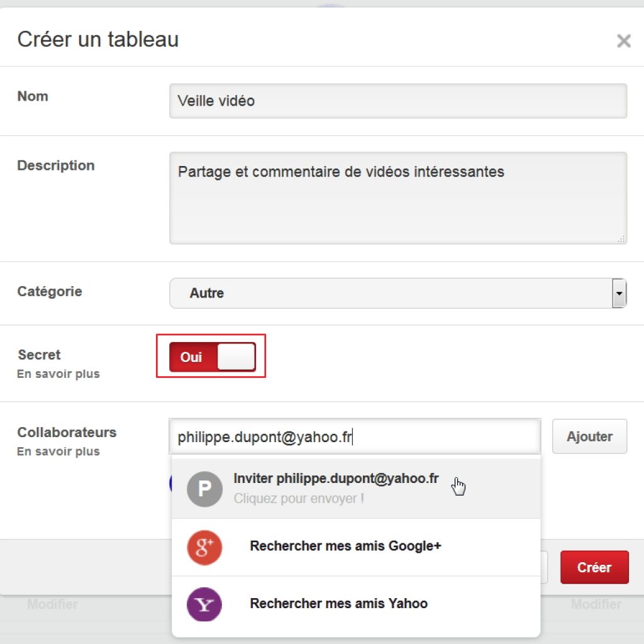This screenshot has height=644, width=644.
Task: Click the purple Yahoo icon
Action: [x=204, y=604]
